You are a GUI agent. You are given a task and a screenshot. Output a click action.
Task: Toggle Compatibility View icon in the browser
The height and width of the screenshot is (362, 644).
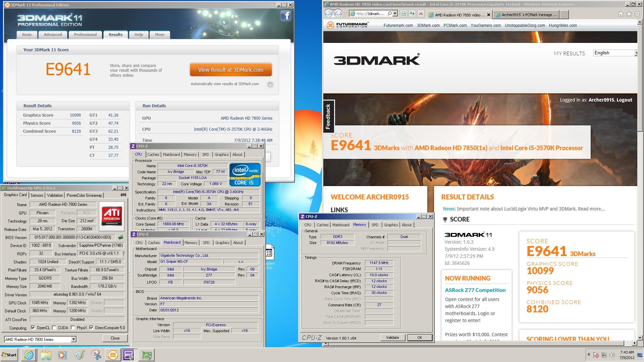pyautogui.click(x=404, y=14)
